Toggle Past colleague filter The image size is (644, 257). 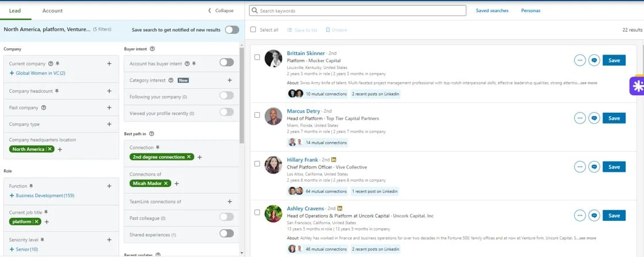227,217
